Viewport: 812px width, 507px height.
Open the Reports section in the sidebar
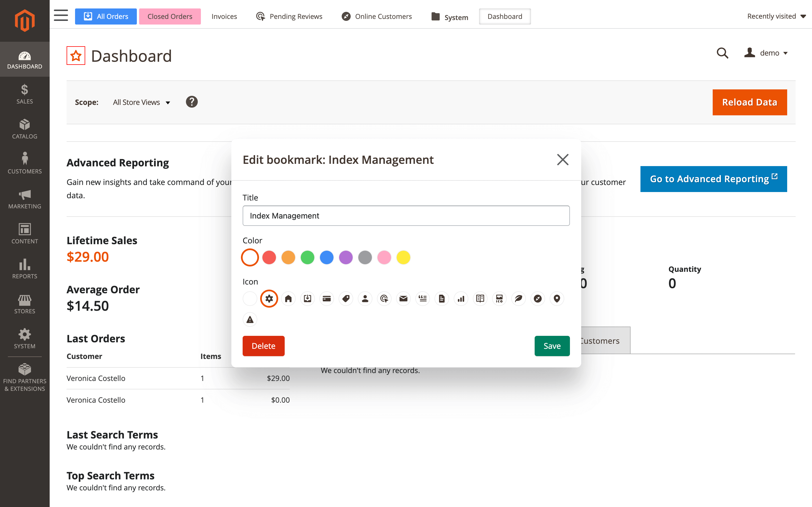(x=25, y=268)
